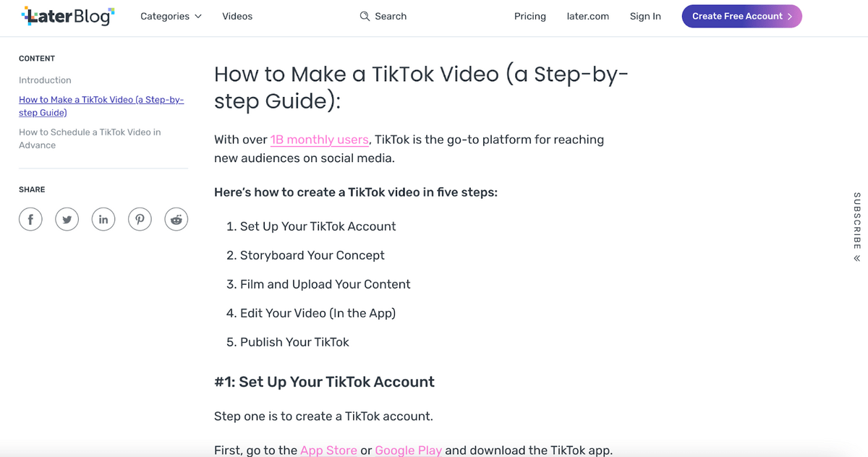Expand the Subscribe side panel chevron

coord(857,258)
